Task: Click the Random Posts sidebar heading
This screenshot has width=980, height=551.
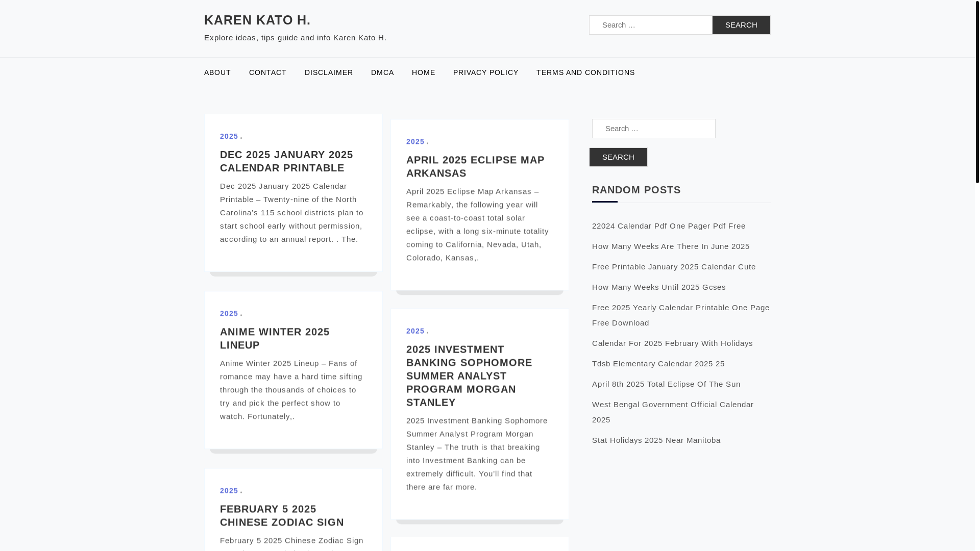Action: click(636, 190)
